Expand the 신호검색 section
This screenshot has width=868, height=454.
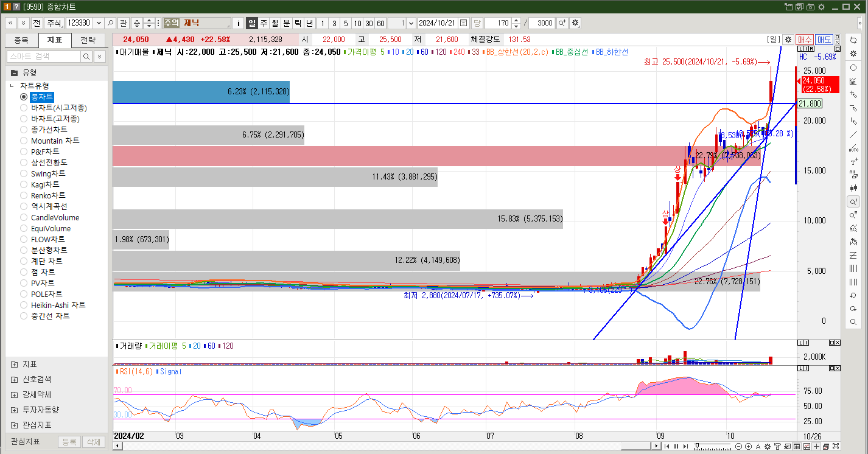(14, 380)
